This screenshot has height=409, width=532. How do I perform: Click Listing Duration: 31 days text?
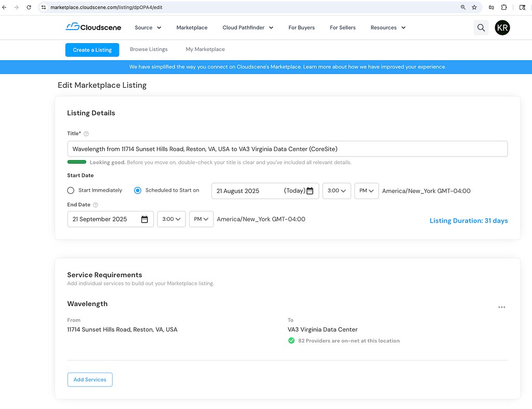point(469,221)
